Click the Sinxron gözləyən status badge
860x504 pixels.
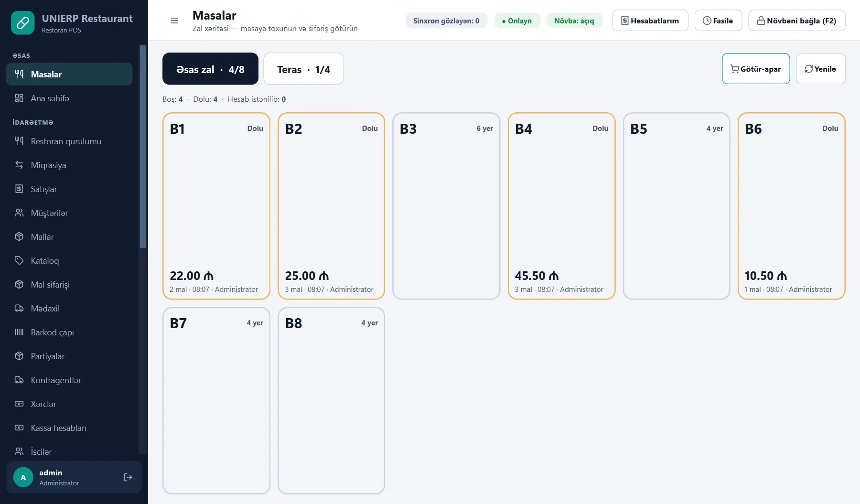coord(446,21)
